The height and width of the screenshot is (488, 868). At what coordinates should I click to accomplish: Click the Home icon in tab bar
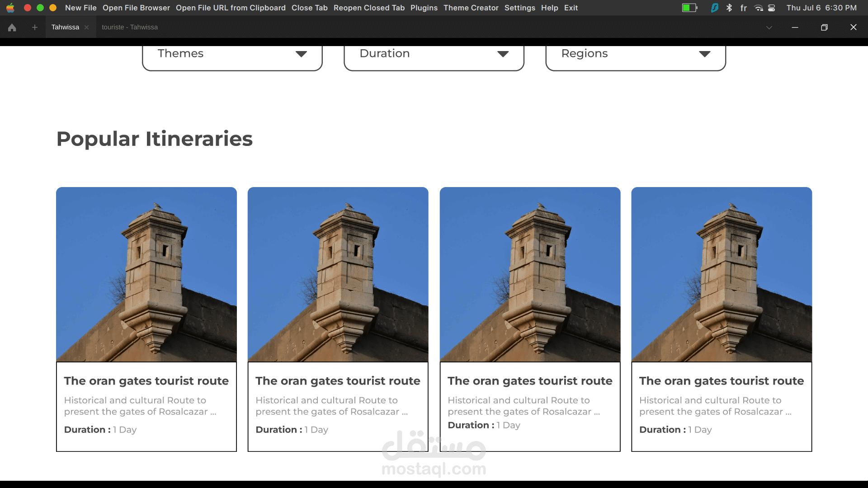(x=12, y=28)
